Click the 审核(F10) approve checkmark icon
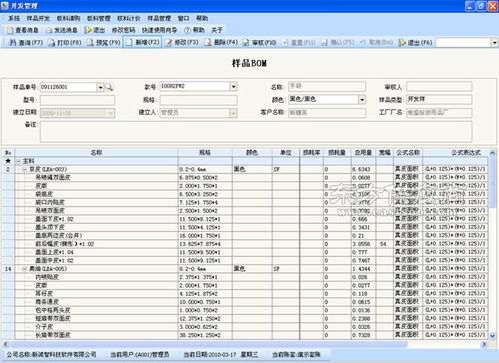The width and height of the screenshot is (499, 363). click(246, 42)
